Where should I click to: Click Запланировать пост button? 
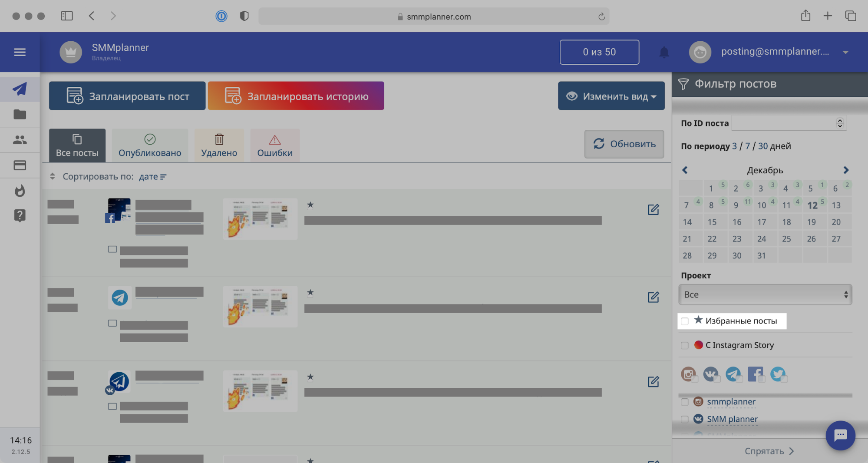pyautogui.click(x=127, y=96)
